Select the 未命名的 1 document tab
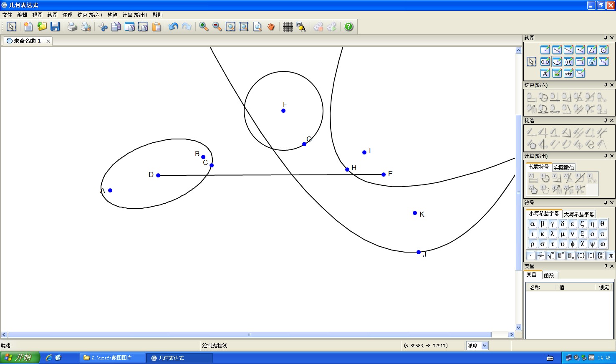 point(28,41)
